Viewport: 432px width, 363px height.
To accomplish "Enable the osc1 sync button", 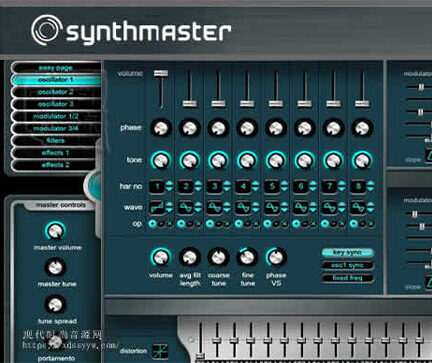I will 347,265.
